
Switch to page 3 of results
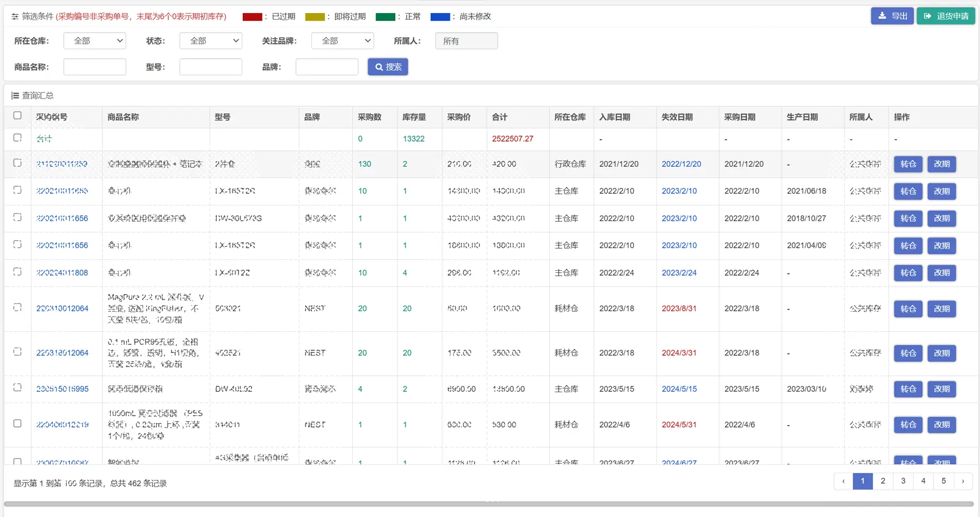coord(903,481)
